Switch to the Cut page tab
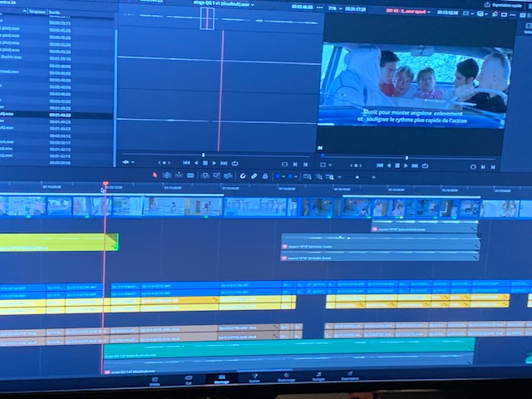Screen dimensions: 532x399 189,380
